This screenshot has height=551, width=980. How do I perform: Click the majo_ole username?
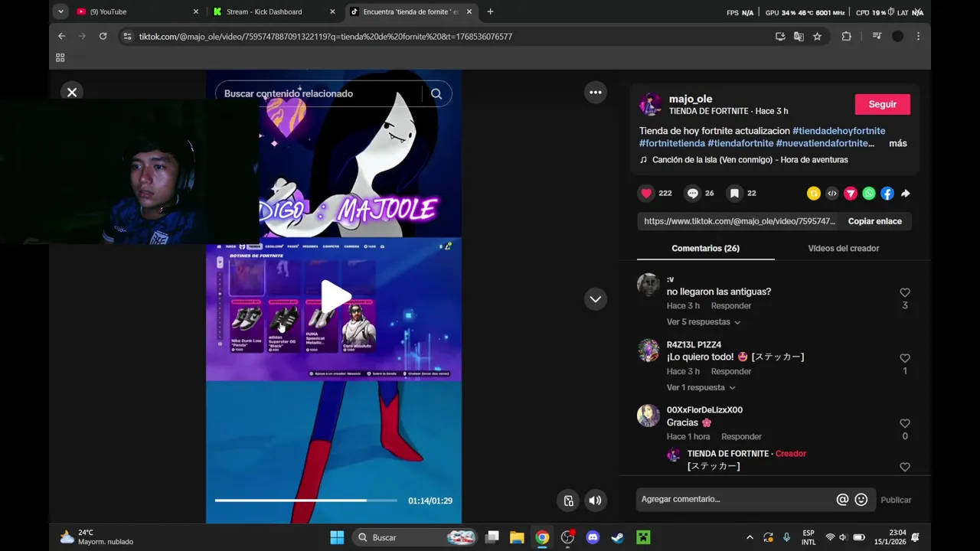[691, 99]
